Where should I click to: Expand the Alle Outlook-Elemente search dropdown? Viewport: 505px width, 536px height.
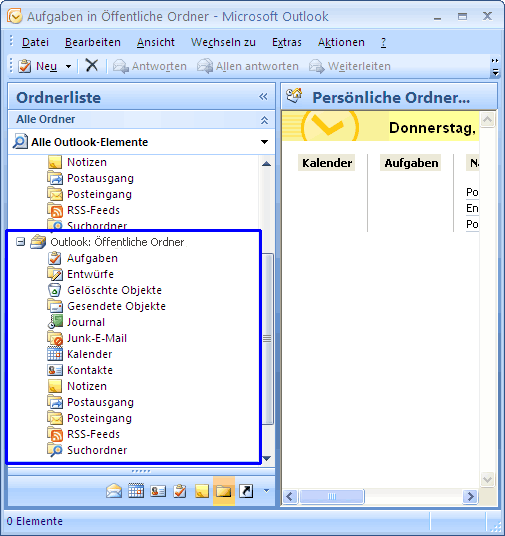(x=264, y=142)
